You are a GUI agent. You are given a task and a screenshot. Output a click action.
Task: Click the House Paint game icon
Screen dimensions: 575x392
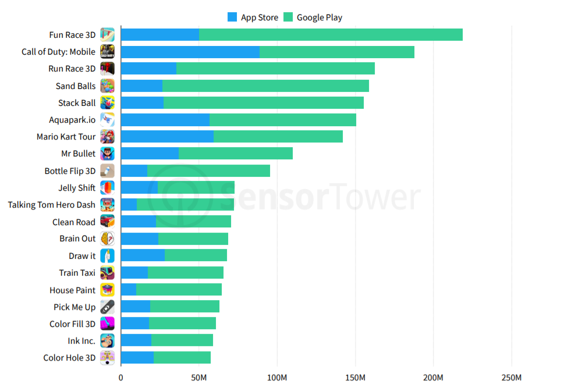(x=108, y=290)
